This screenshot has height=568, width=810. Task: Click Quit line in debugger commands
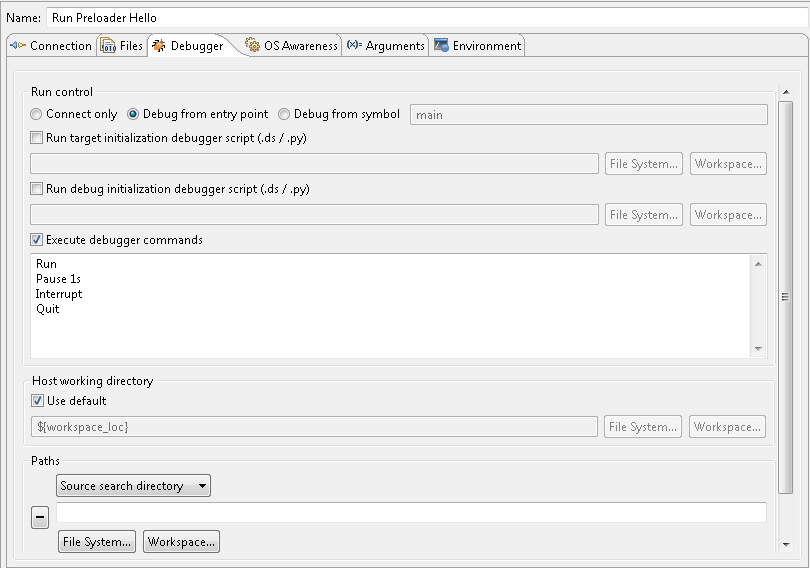tap(48, 309)
